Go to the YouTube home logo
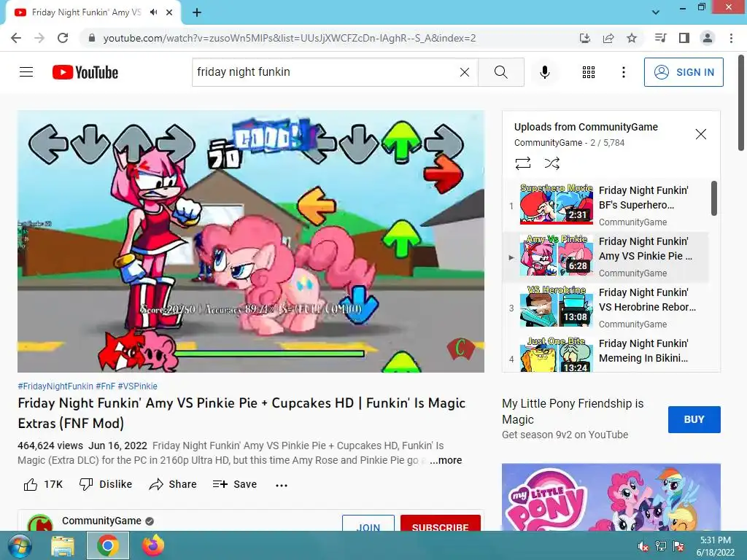The image size is (747, 560). pos(85,72)
